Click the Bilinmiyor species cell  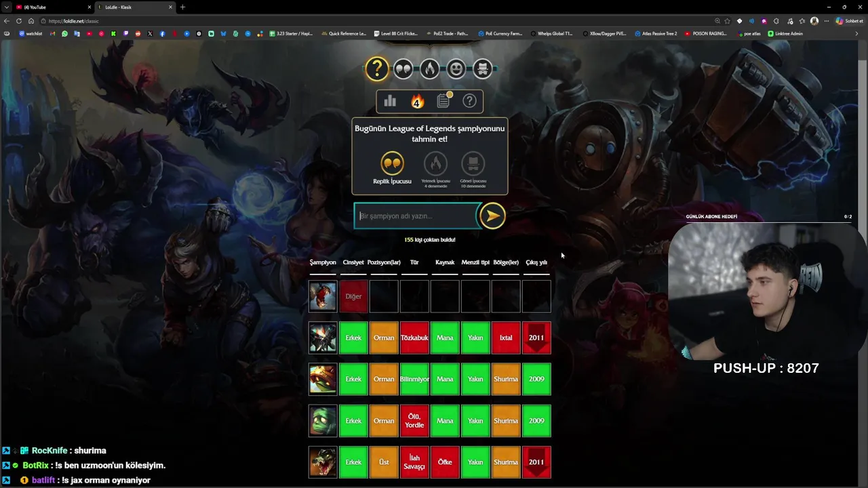tap(414, 379)
